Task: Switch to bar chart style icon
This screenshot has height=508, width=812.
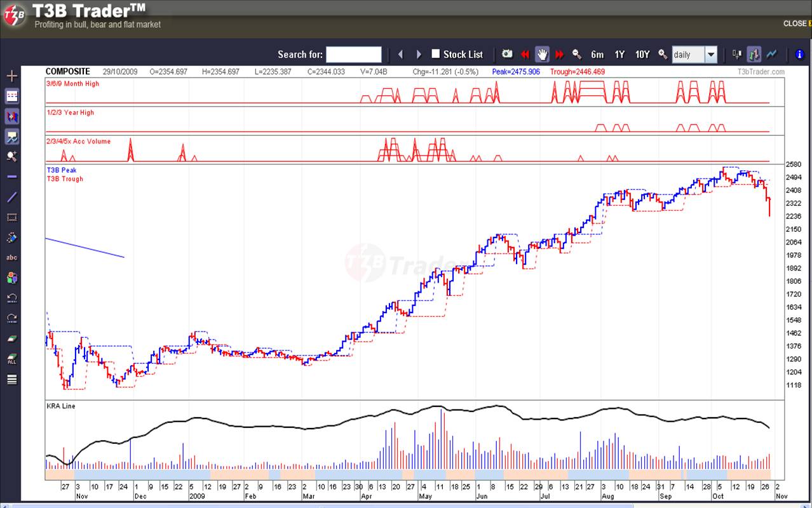Action: pos(754,55)
